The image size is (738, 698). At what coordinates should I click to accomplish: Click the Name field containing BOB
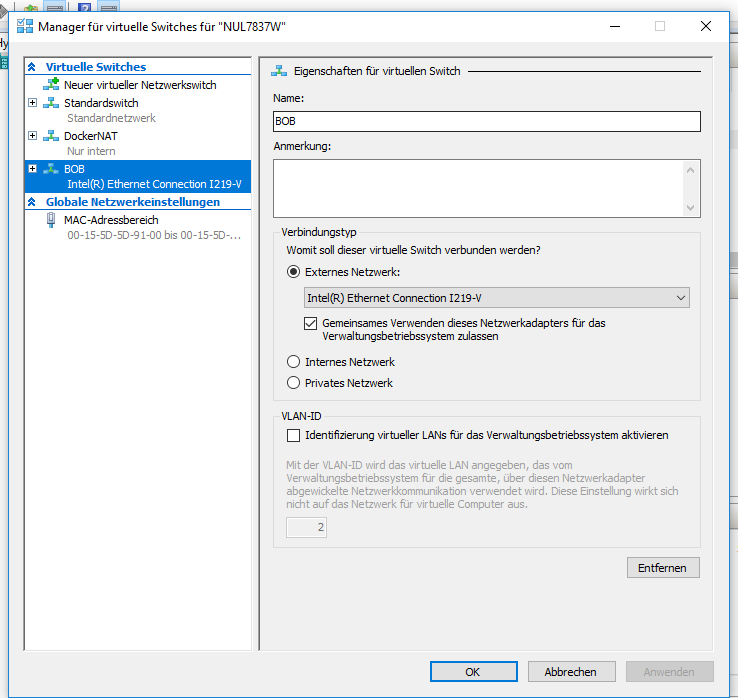click(x=487, y=121)
